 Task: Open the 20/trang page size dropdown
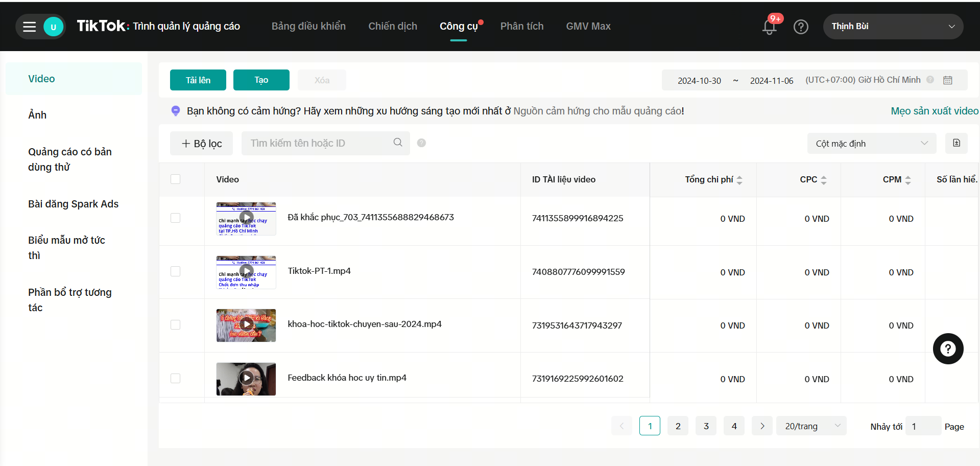point(811,426)
